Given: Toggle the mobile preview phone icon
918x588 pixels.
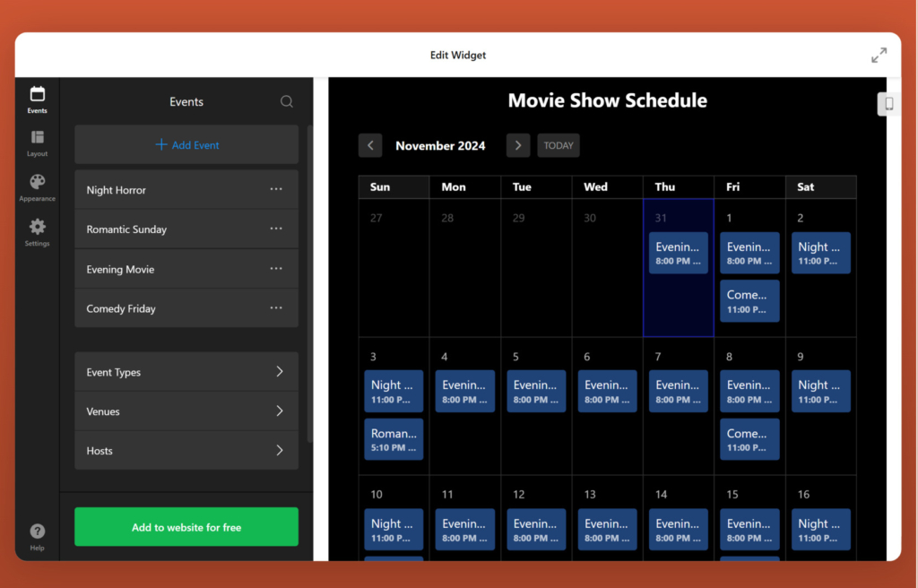Looking at the screenshot, I should tap(888, 104).
